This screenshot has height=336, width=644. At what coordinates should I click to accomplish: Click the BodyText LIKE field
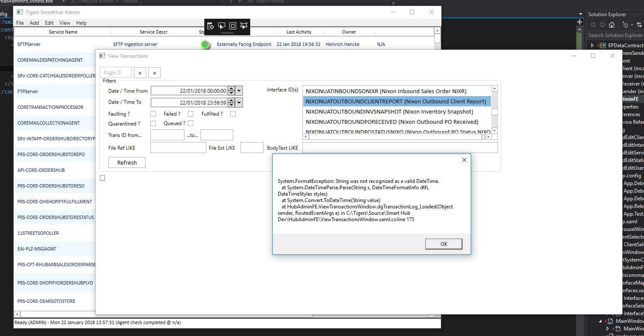(400, 148)
